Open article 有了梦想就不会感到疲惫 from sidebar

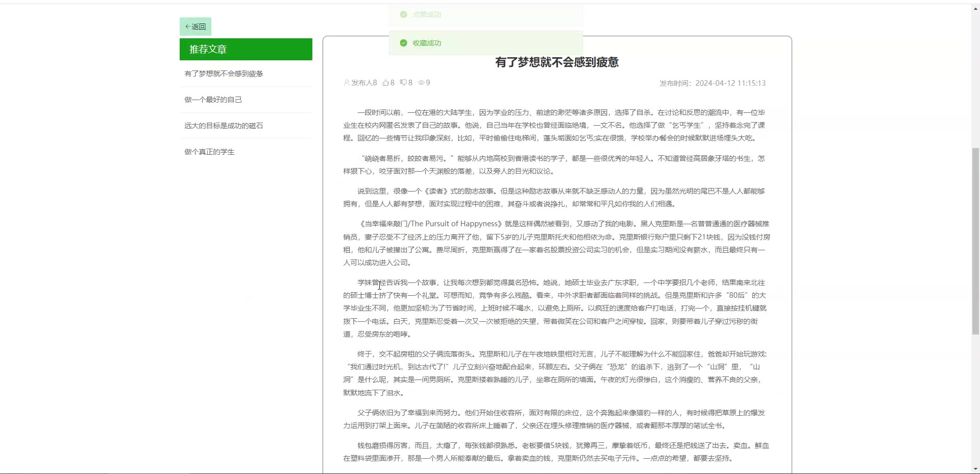pyautogui.click(x=224, y=74)
